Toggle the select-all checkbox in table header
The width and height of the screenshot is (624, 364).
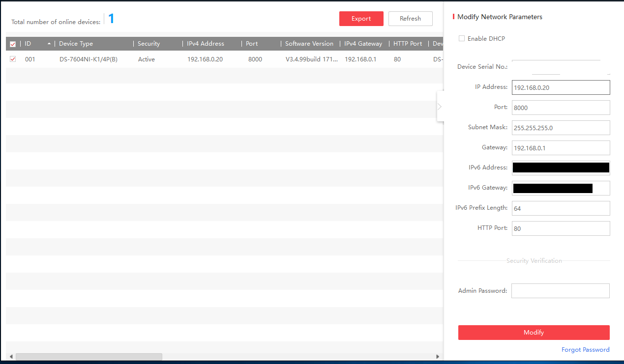(x=12, y=44)
